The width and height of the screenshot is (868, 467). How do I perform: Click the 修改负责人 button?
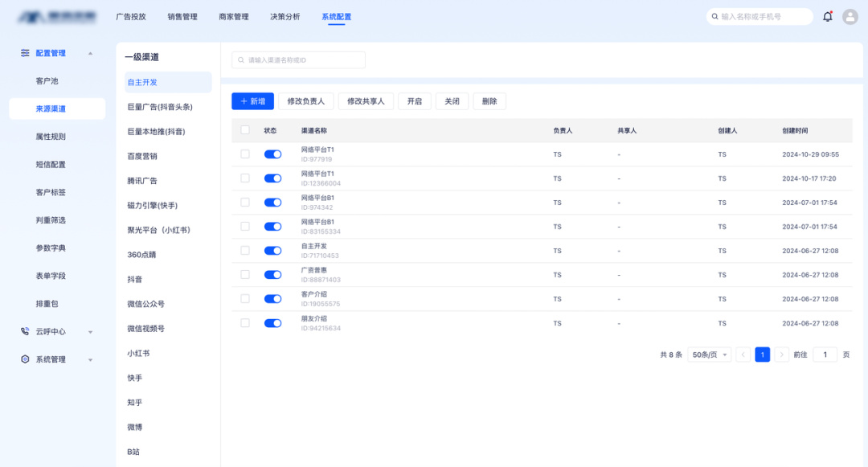click(306, 101)
